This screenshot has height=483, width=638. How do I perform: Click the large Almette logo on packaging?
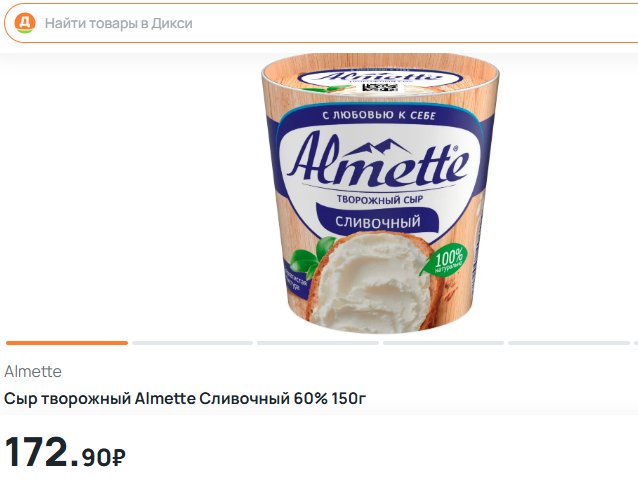[378, 162]
